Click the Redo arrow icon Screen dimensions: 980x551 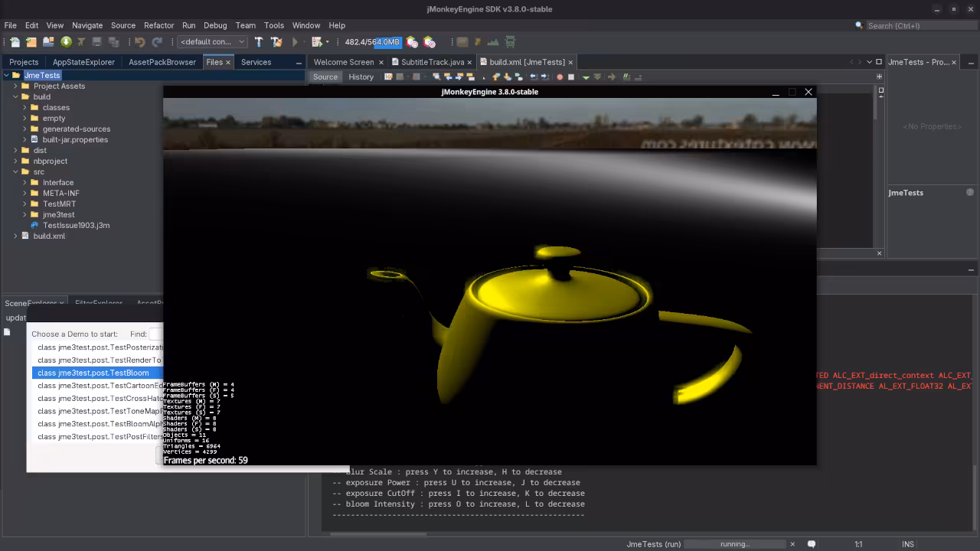click(156, 42)
